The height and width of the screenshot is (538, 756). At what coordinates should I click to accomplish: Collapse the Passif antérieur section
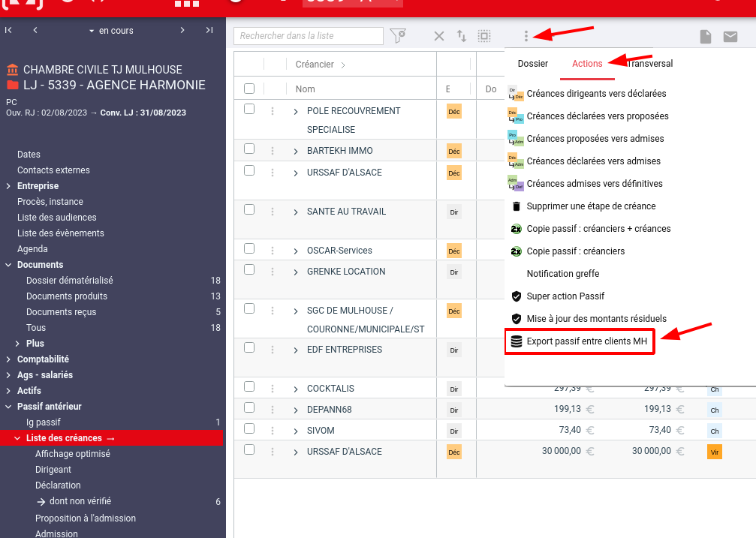coord(8,407)
